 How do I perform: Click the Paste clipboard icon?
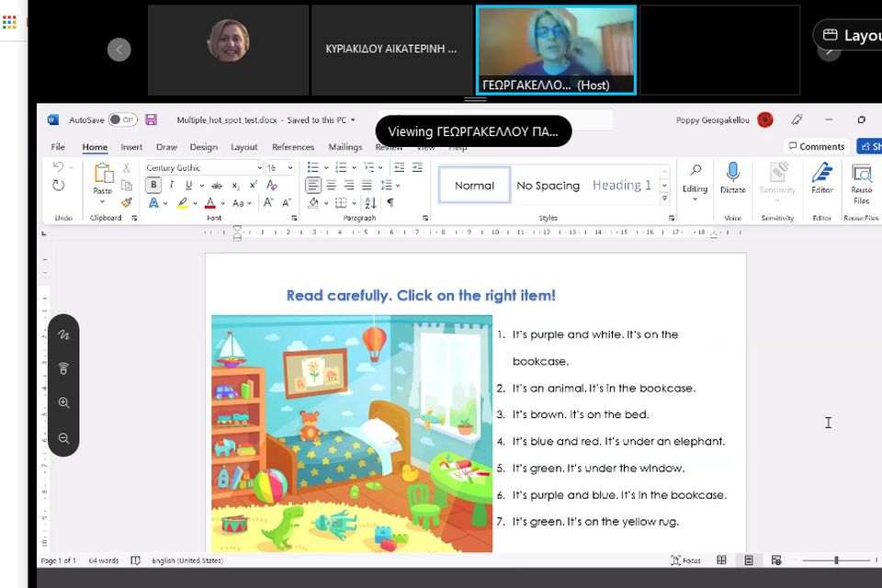tap(103, 173)
